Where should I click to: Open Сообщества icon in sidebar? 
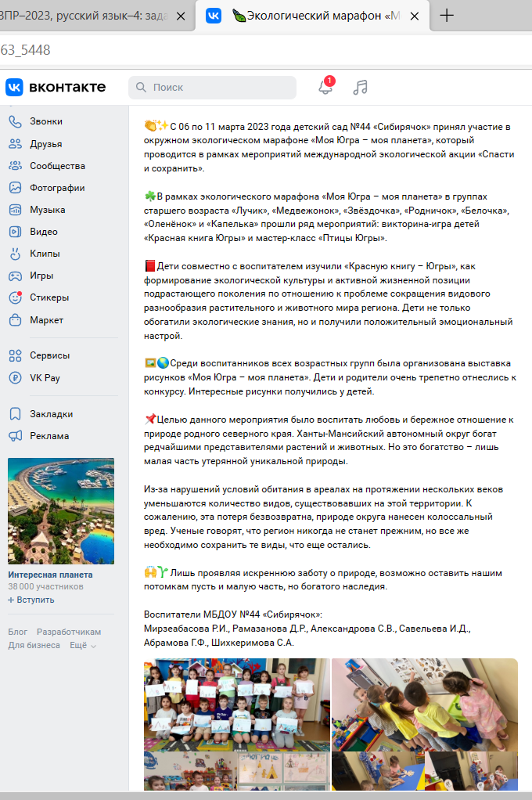(x=16, y=166)
